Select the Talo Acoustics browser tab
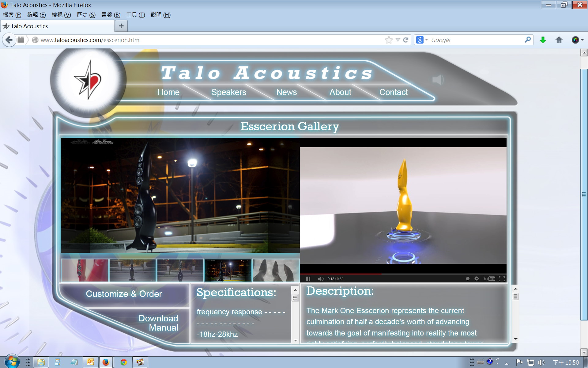The image size is (588, 368). coord(57,26)
